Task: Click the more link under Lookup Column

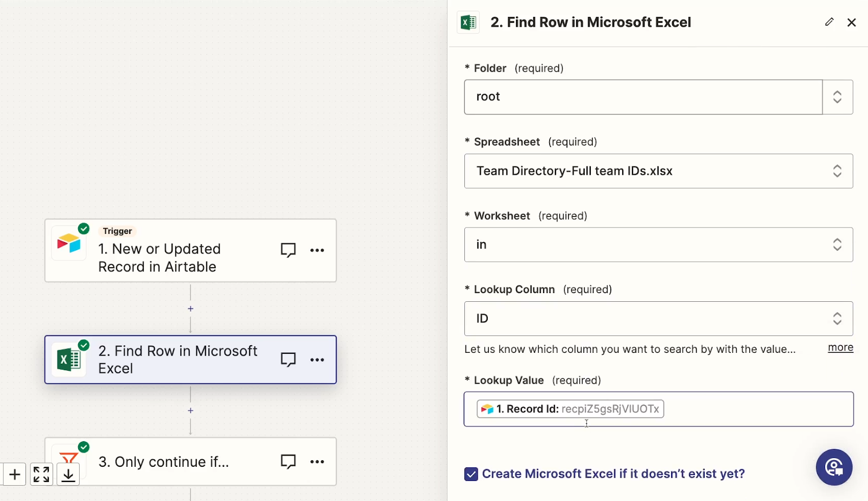Action: coord(840,347)
